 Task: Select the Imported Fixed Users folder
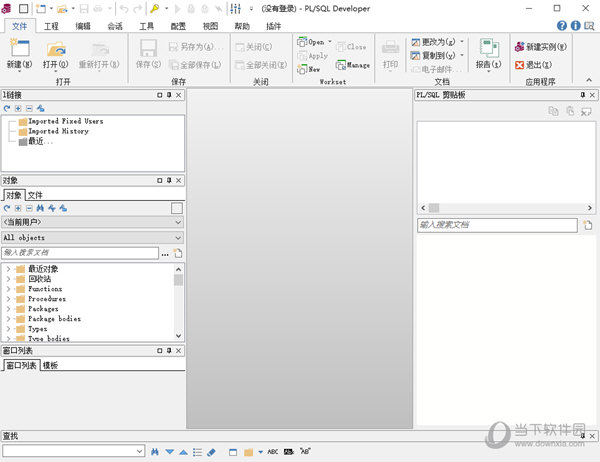point(61,121)
